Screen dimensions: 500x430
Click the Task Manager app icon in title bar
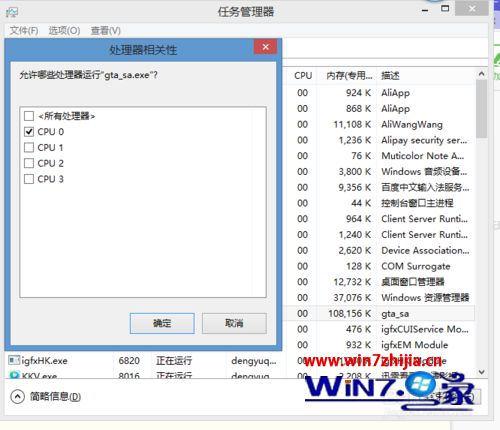12,12
